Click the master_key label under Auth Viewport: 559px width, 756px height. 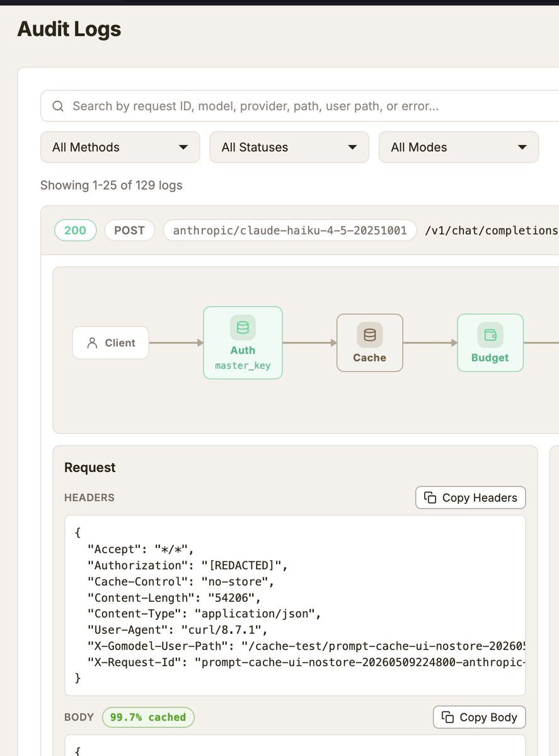(243, 365)
